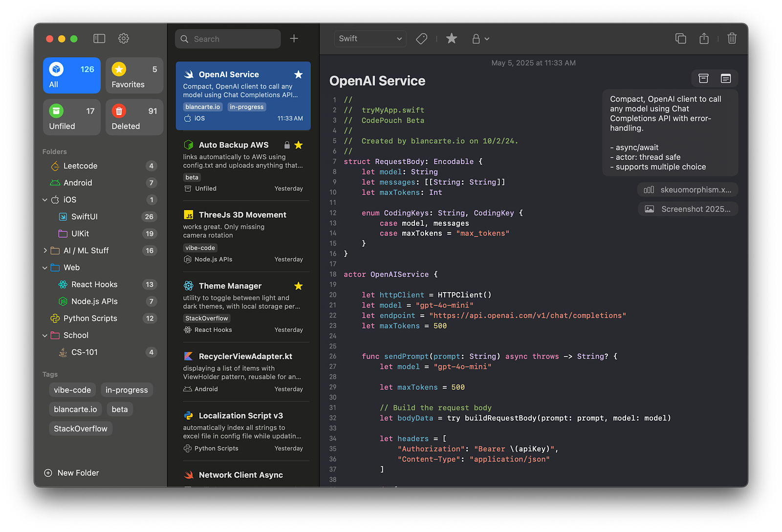Select the Localization Script v3 snippet
The height and width of the screenshot is (532, 782).
pos(243,431)
